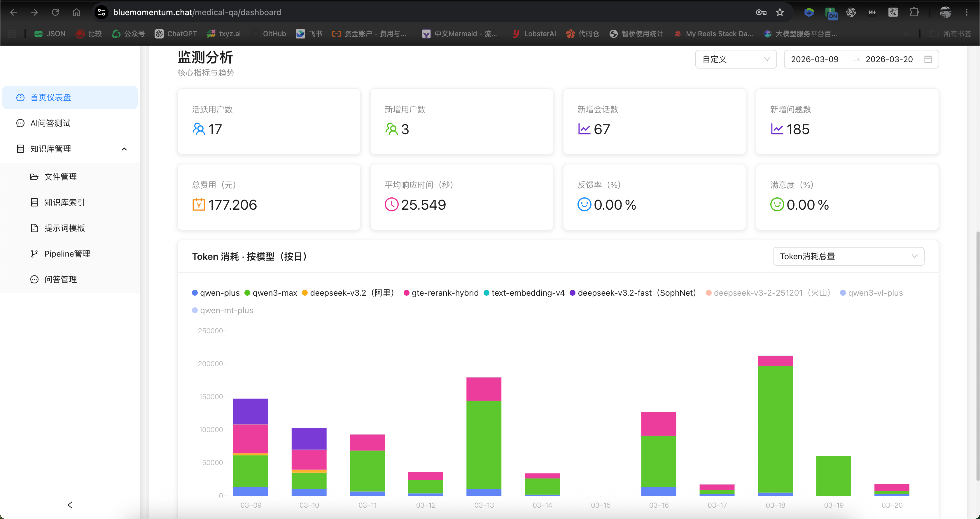The image size is (980, 519).
Task: Toggle the gte-rerank-hybrid legend series
Action: pos(441,293)
